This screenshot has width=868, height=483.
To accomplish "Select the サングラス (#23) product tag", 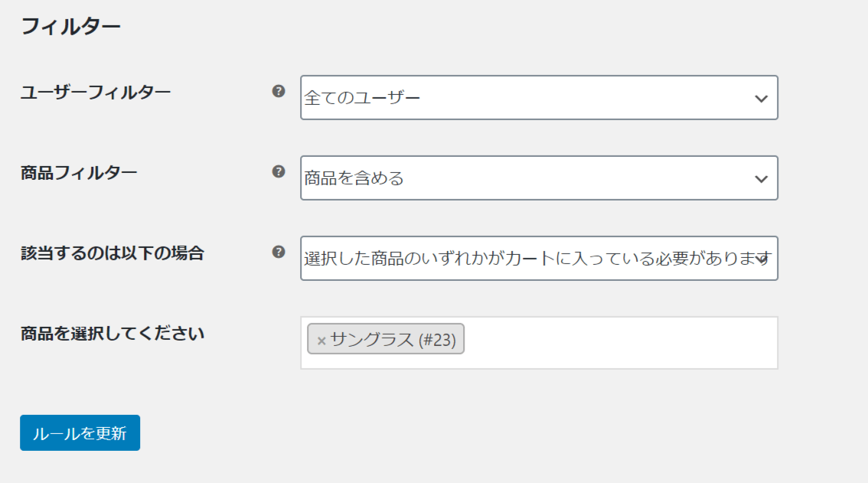I will pyautogui.click(x=386, y=339).
